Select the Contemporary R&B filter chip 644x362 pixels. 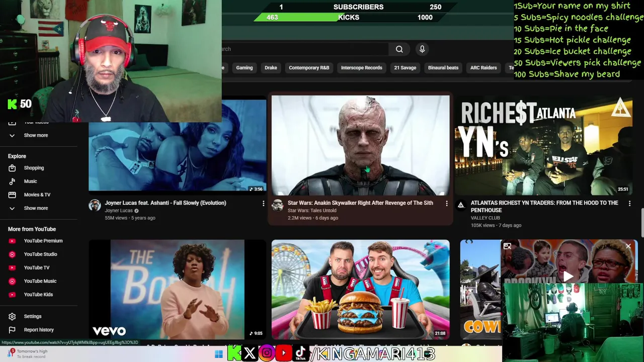[309, 67]
